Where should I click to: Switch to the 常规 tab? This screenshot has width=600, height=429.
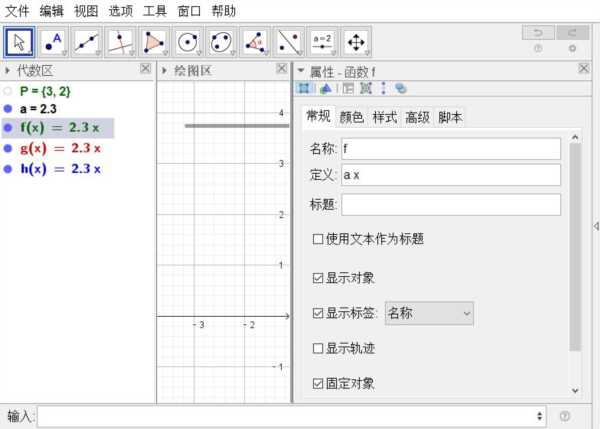pyautogui.click(x=318, y=116)
